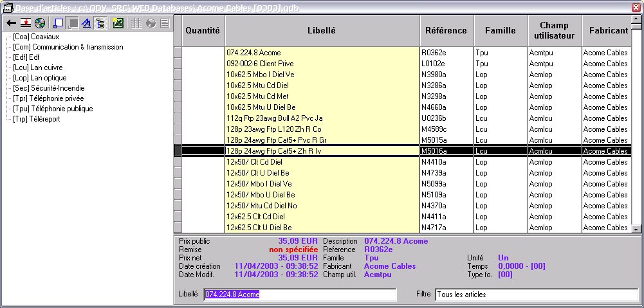Click the Référence column header

pyautogui.click(x=446, y=30)
